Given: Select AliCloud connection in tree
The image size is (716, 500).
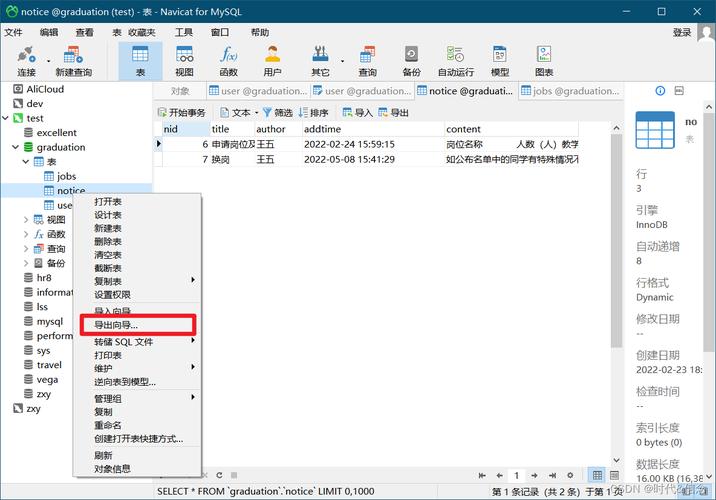Looking at the screenshot, I should pos(45,89).
